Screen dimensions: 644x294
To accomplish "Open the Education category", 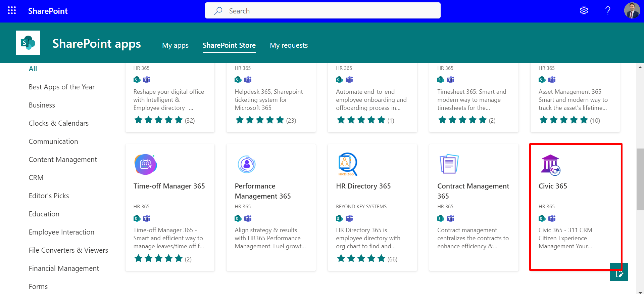I will click(44, 214).
